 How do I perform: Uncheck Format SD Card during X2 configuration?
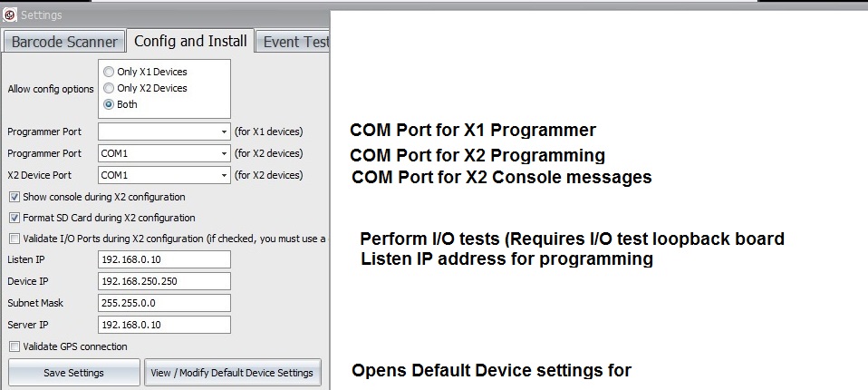(14, 218)
